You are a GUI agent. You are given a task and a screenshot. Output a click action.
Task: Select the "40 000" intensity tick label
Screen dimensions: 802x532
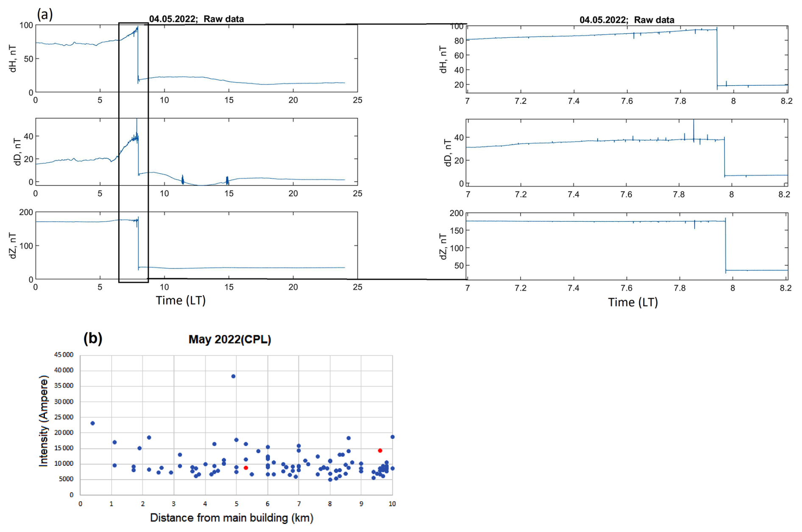(64, 370)
